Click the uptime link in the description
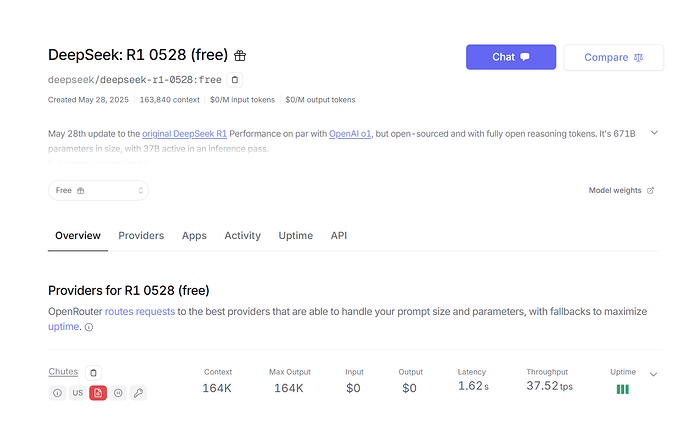This screenshot has height=423, width=690. (x=64, y=327)
